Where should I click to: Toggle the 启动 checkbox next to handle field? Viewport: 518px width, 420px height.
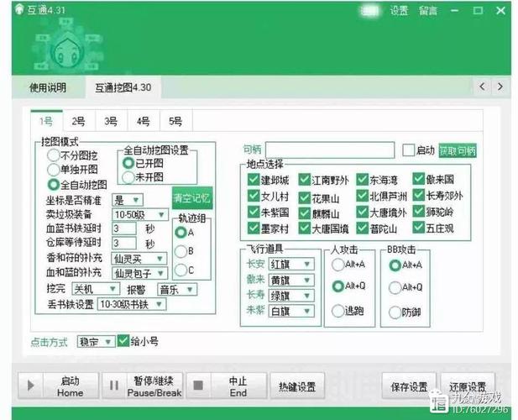(408, 150)
